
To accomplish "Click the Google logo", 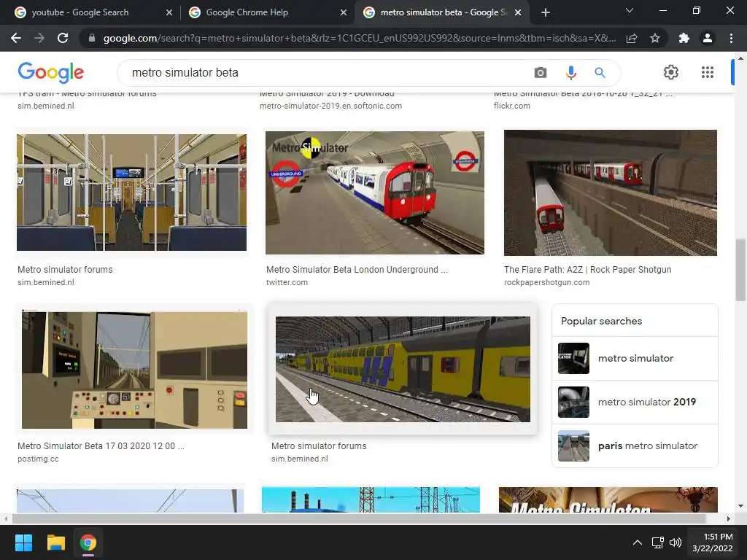I will pos(51,72).
